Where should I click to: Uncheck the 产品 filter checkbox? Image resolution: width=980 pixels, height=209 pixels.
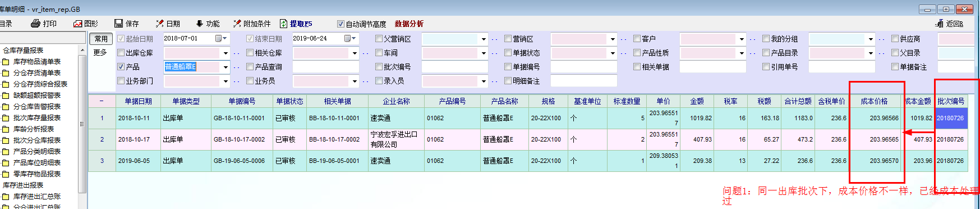[x=121, y=67]
